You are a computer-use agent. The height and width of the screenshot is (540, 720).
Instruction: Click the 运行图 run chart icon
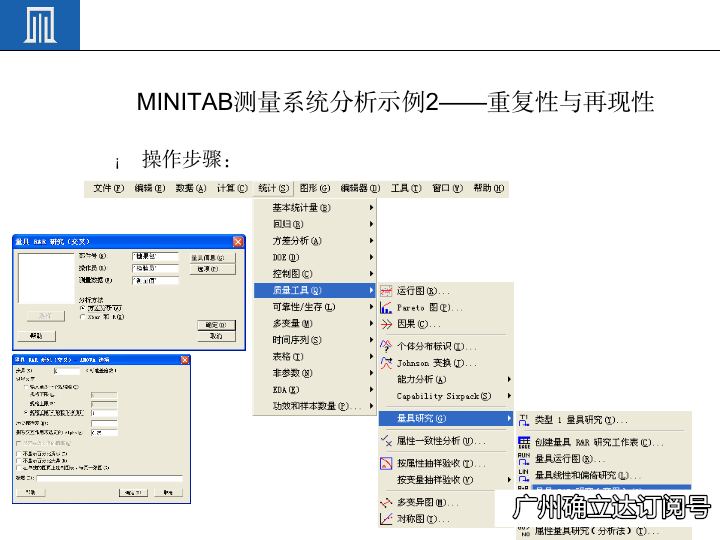[386, 291]
